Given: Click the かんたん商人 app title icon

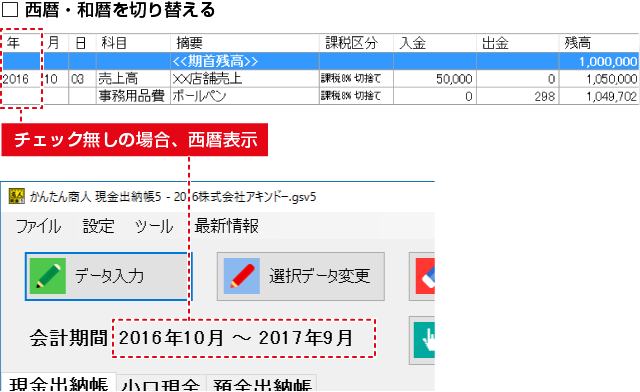Looking at the screenshot, I should click(x=17, y=196).
